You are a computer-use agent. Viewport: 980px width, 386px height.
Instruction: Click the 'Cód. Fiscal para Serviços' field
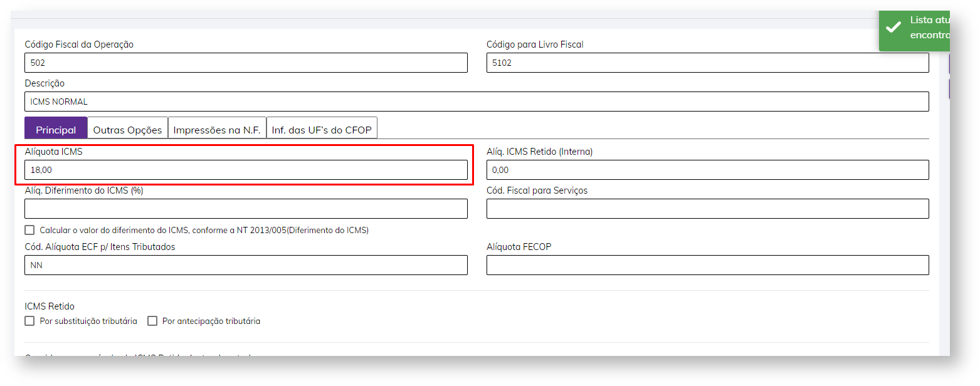click(707, 209)
